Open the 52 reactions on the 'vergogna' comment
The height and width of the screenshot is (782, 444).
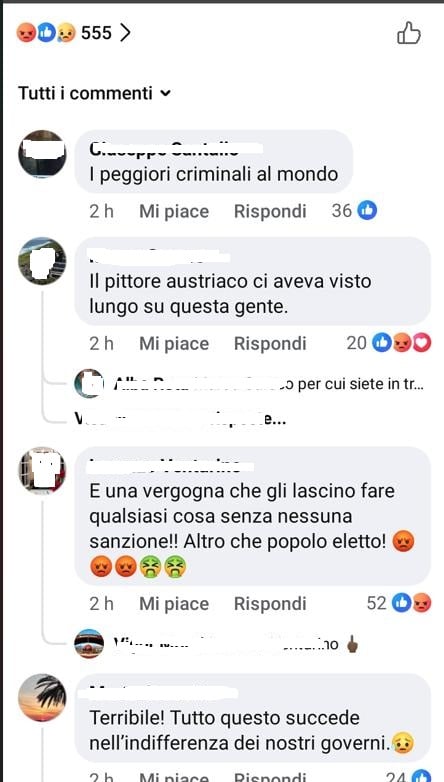coord(399,603)
